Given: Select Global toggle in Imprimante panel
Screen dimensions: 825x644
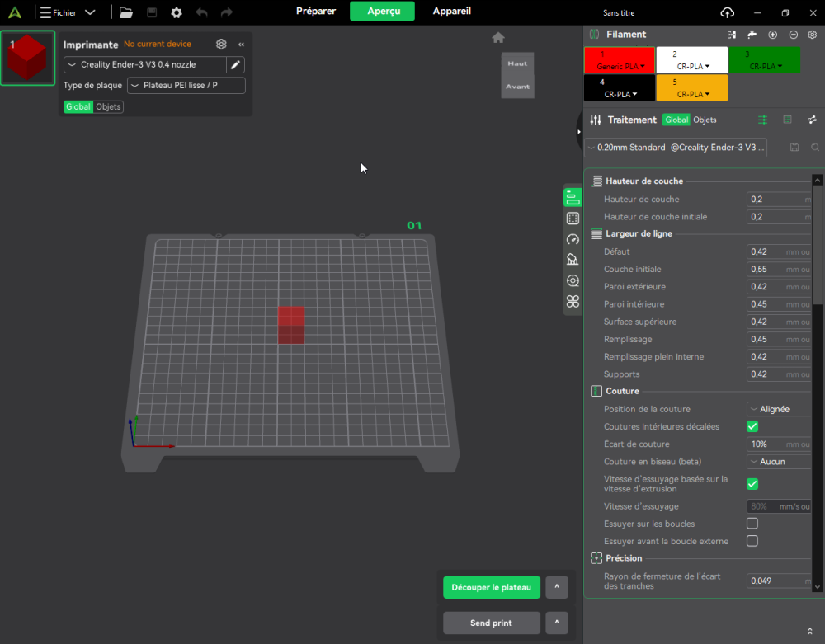Looking at the screenshot, I should (78, 106).
